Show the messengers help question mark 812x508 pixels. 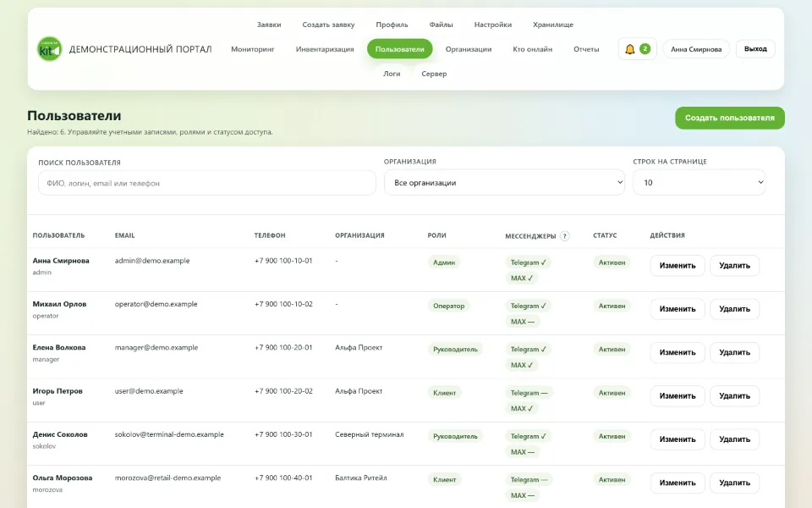[x=564, y=236]
